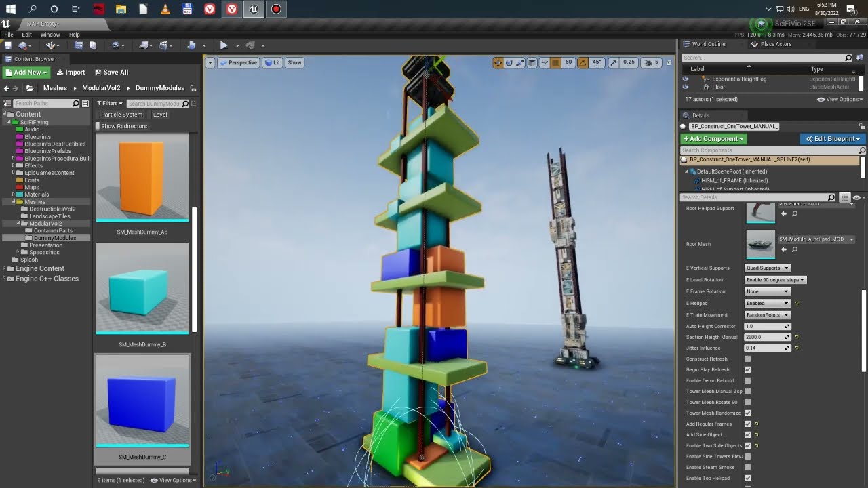Select the translate gizmo tool in viewport
This screenshot has height=488, width=868.
tap(498, 62)
